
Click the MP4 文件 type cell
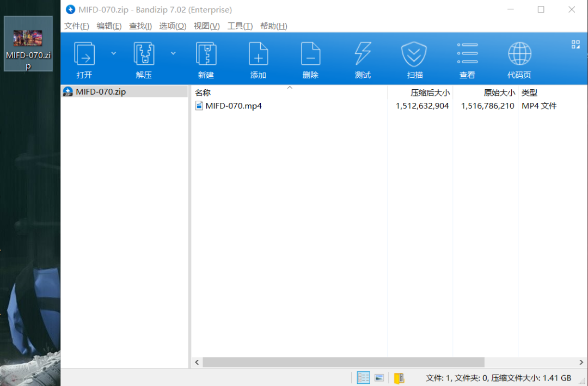coord(539,106)
